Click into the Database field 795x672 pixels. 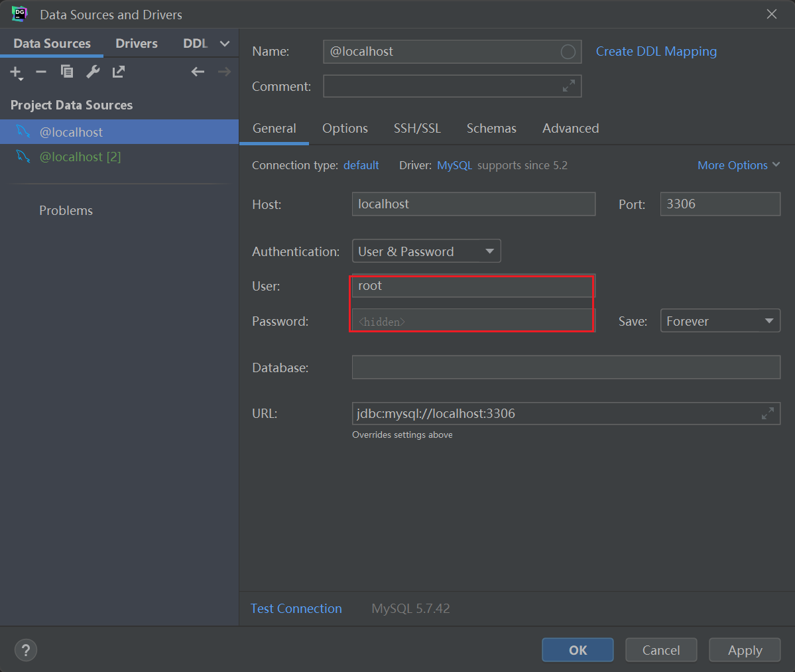566,368
